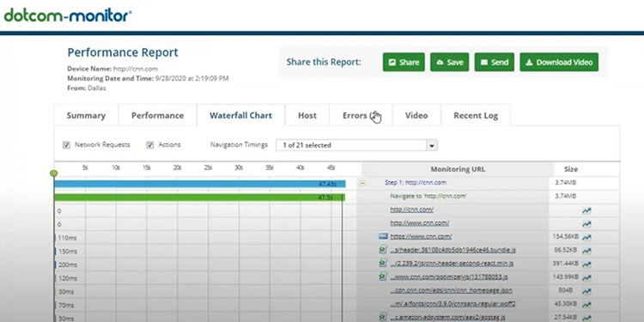Click script icon beside optimizely js link
Viewport: 644px width, 322px height.
(x=383, y=276)
